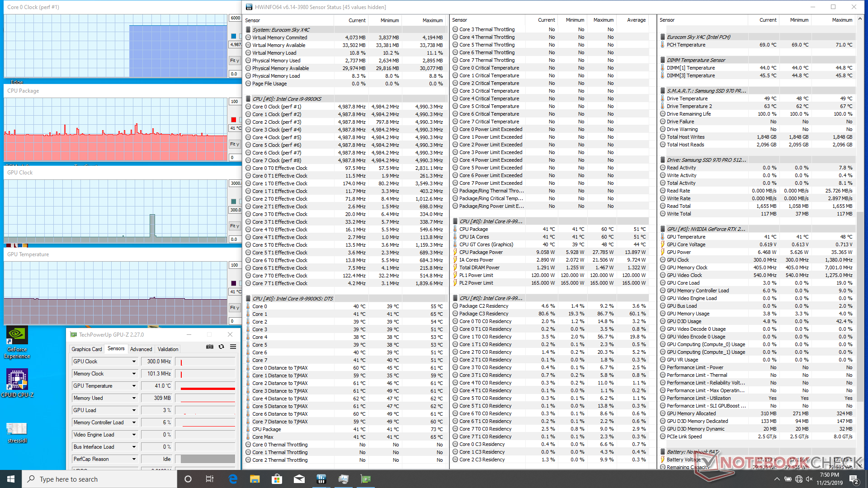The width and height of the screenshot is (868, 488).
Task: Click Fit y button on CPU Package graph
Action: (235, 144)
